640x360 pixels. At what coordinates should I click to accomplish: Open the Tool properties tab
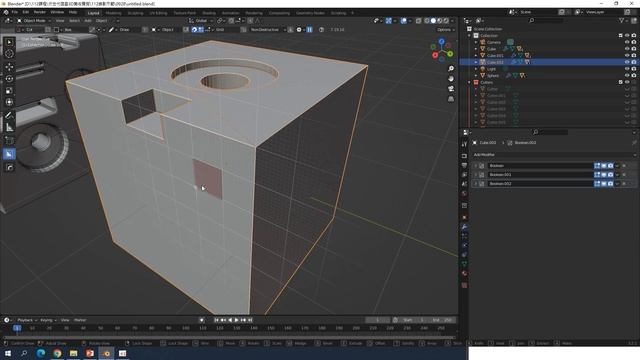(464, 144)
